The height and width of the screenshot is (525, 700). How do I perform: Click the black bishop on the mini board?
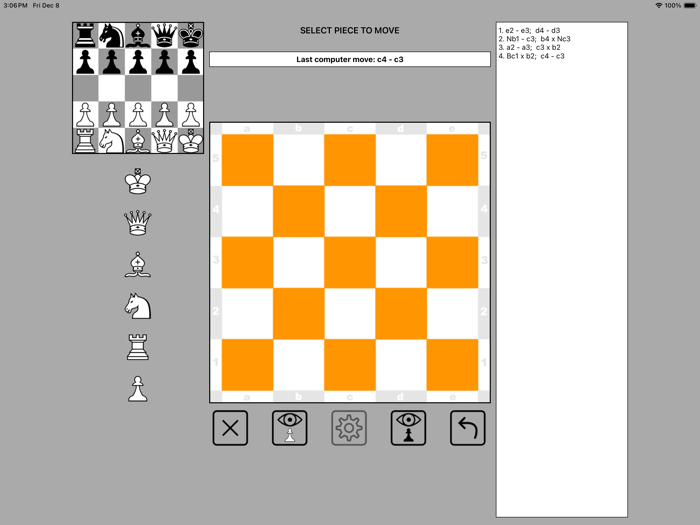click(x=138, y=35)
